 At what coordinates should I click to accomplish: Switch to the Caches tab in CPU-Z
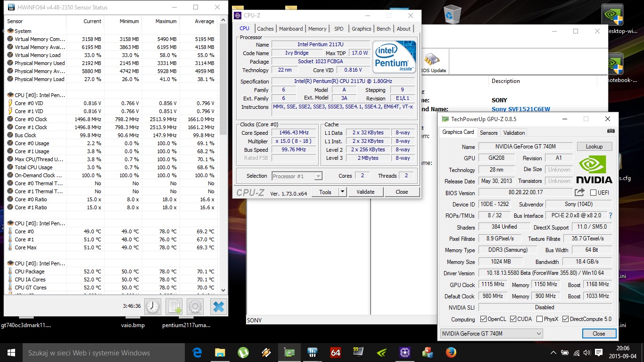coord(265,29)
